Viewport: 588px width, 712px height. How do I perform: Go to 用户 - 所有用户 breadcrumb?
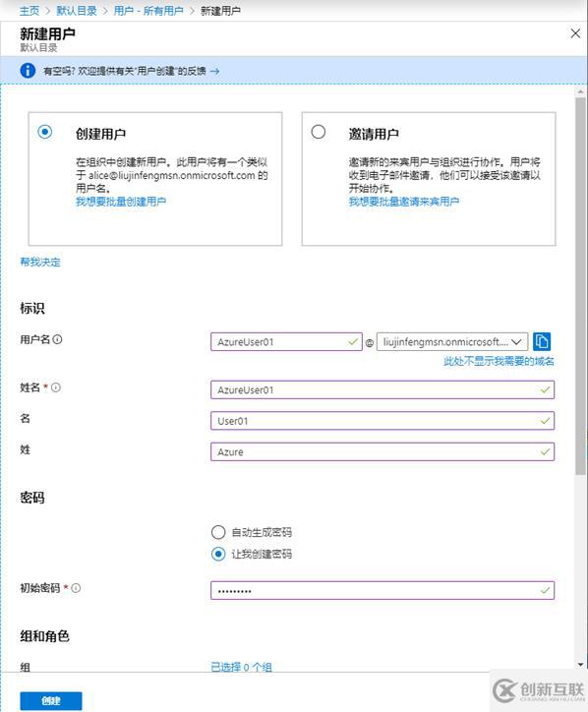click(148, 11)
